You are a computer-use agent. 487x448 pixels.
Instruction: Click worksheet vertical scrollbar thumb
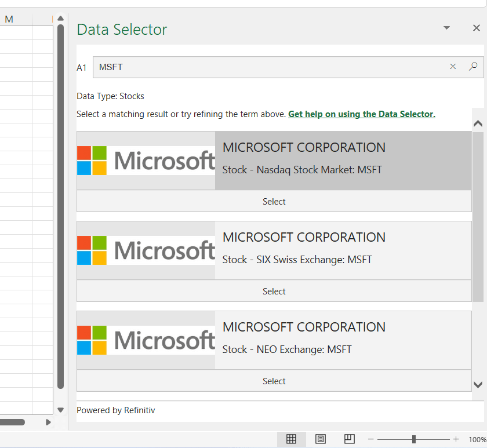(x=60, y=206)
